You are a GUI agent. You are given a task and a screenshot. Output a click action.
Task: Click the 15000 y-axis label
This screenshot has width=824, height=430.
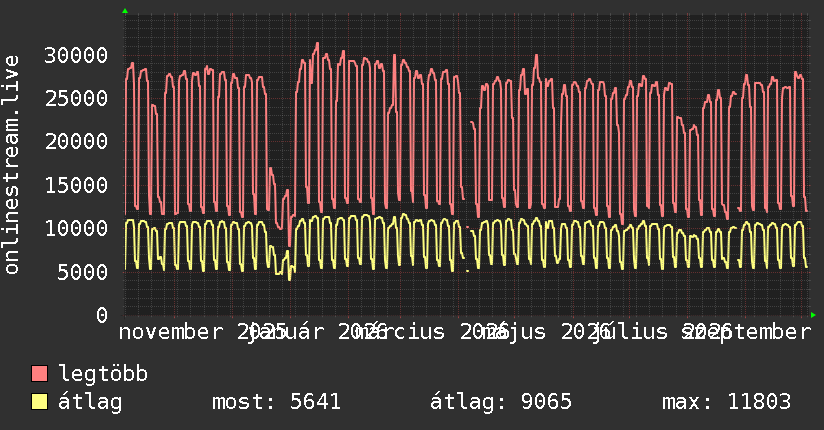pyautogui.click(x=76, y=185)
